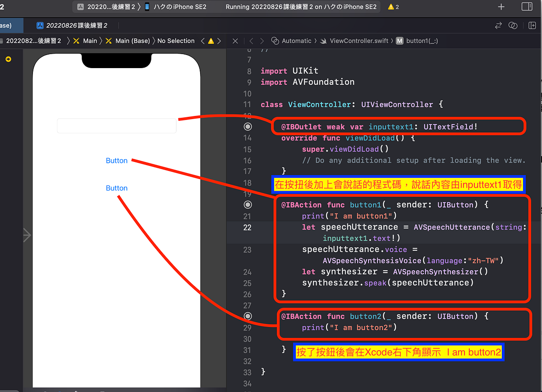The height and width of the screenshot is (392, 542).
Task: Click the IBOutlet connection circle for inputtext1
Action: point(248,127)
